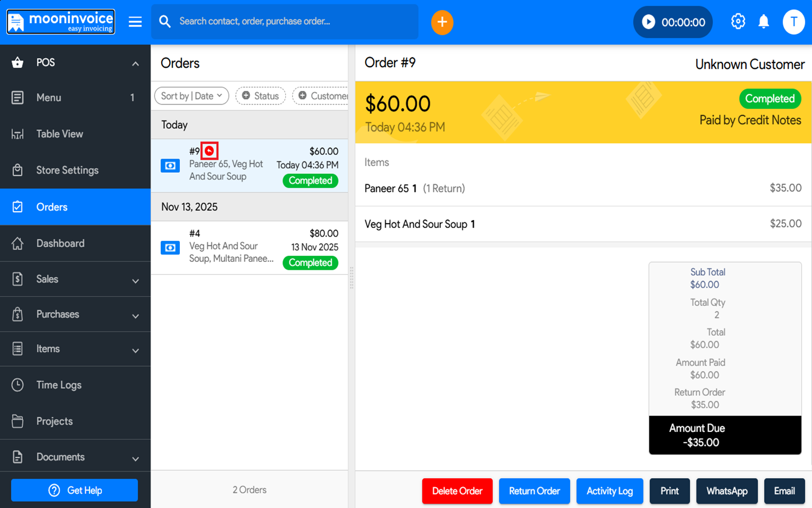Open the notifications bell
The image size is (812, 508).
(x=764, y=22)
